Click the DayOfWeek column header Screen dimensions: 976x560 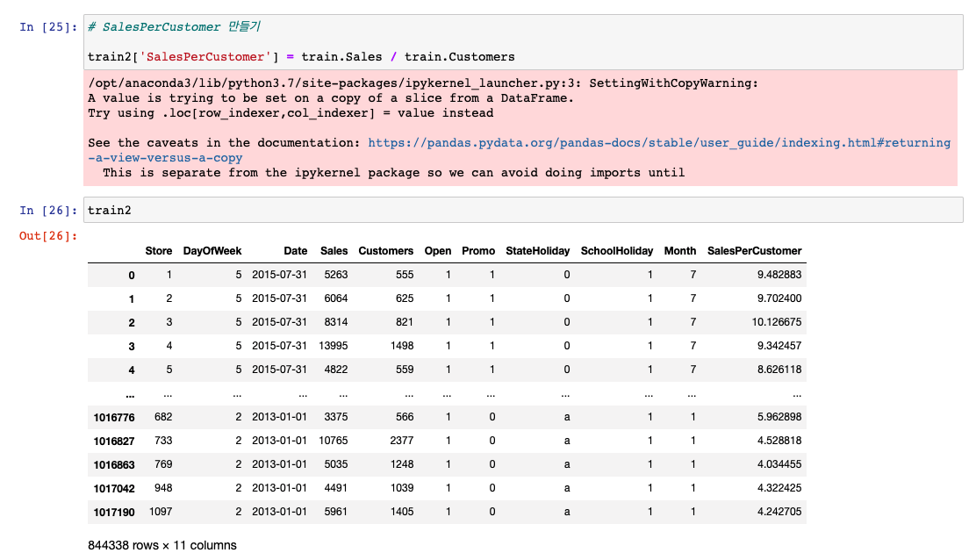pos(212,251)
